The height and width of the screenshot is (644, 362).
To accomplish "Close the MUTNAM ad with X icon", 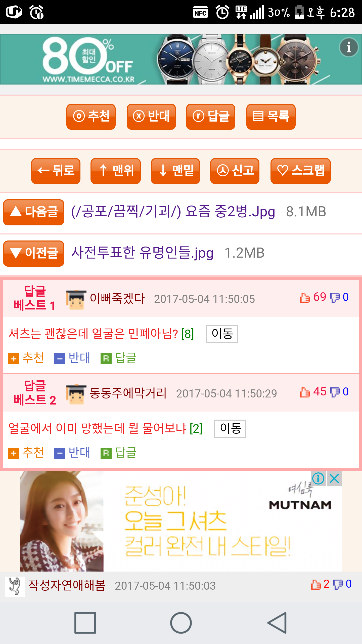I will click(334, 478).
